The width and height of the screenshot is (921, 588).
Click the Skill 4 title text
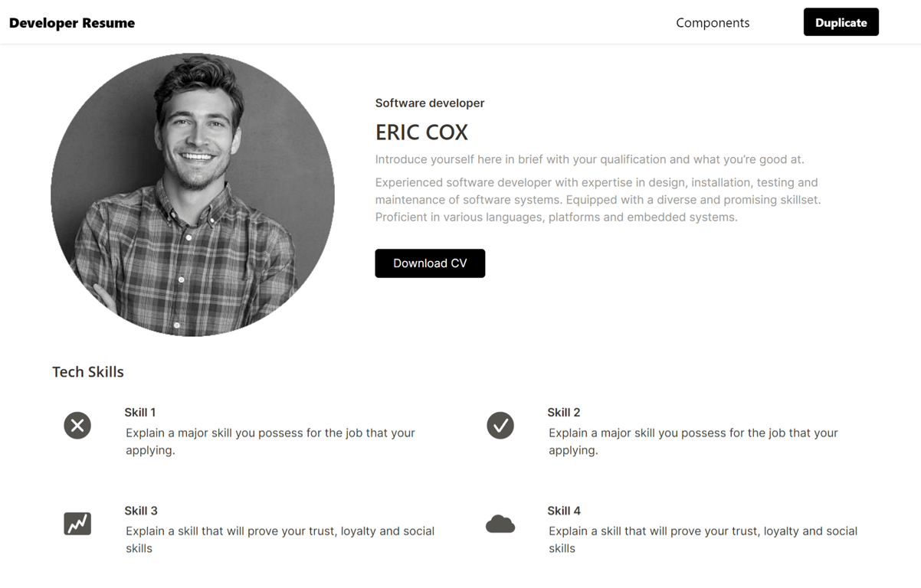click(x=564, y=511)
